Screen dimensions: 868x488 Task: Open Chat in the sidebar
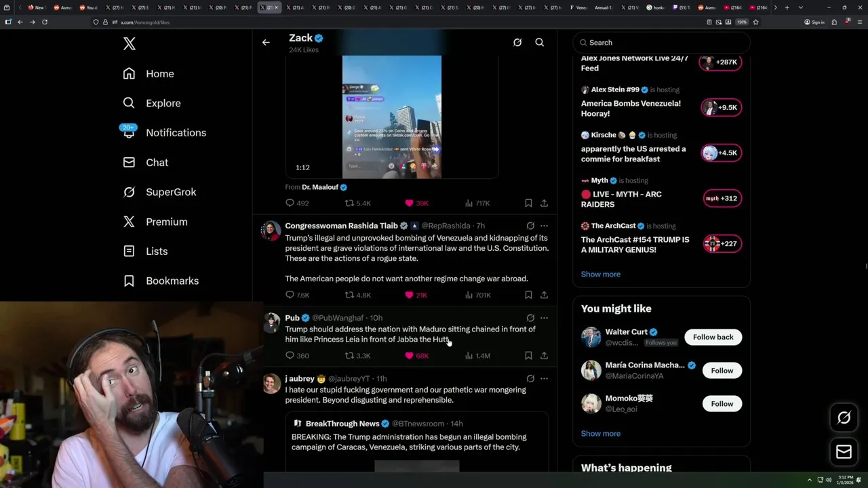146,163
